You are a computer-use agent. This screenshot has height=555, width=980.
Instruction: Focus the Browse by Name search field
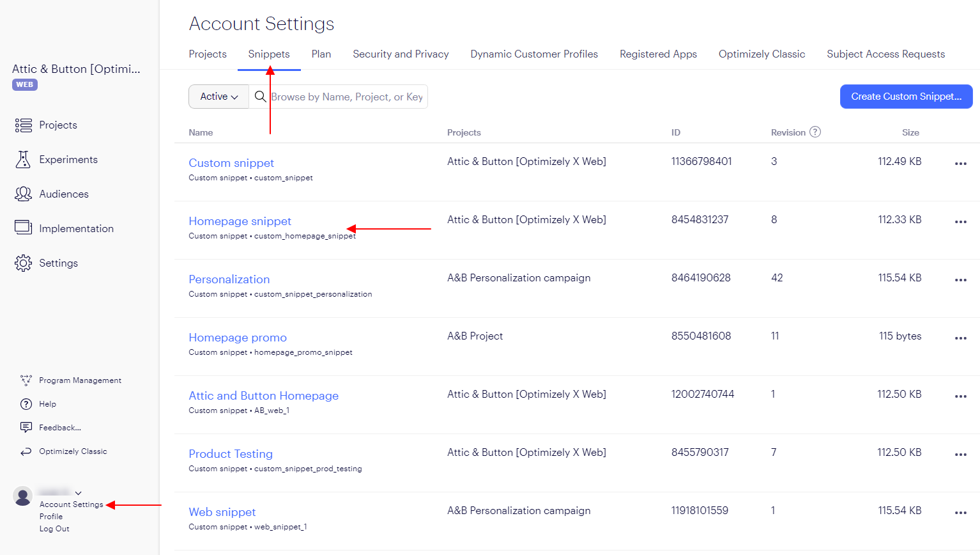(x=347, y=97)
